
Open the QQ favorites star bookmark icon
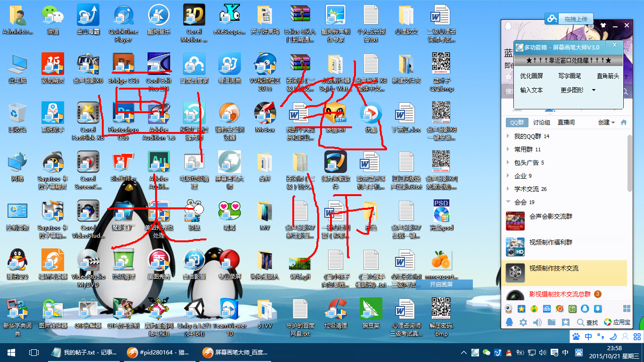pyautogui.click(x=566, y=322)
